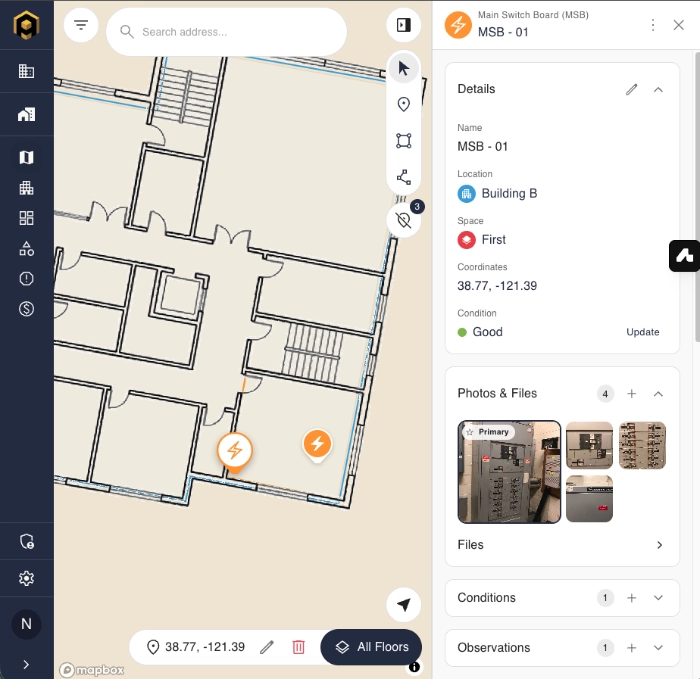Expand the Observations section
This screenshot has height=679, width=700.
[x=658, y=648]
